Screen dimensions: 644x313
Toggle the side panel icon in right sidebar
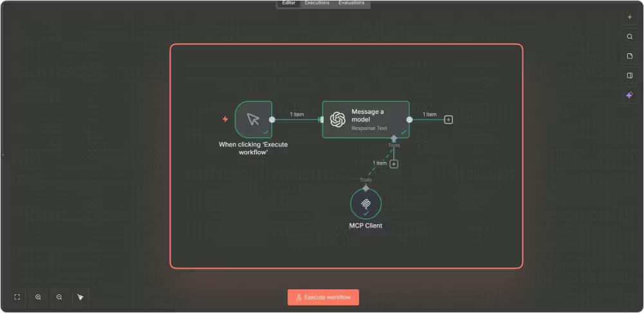pyautogui.click(x=629, y=75)
